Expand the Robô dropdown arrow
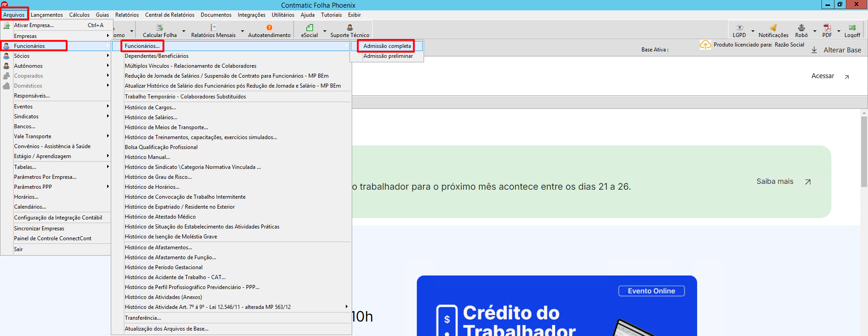Viewport: 868px width, 336px height. point(815,31)
